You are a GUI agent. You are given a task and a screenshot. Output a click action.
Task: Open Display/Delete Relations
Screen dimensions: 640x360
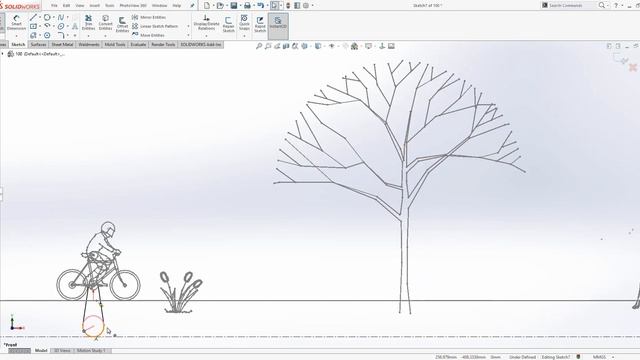206,23
